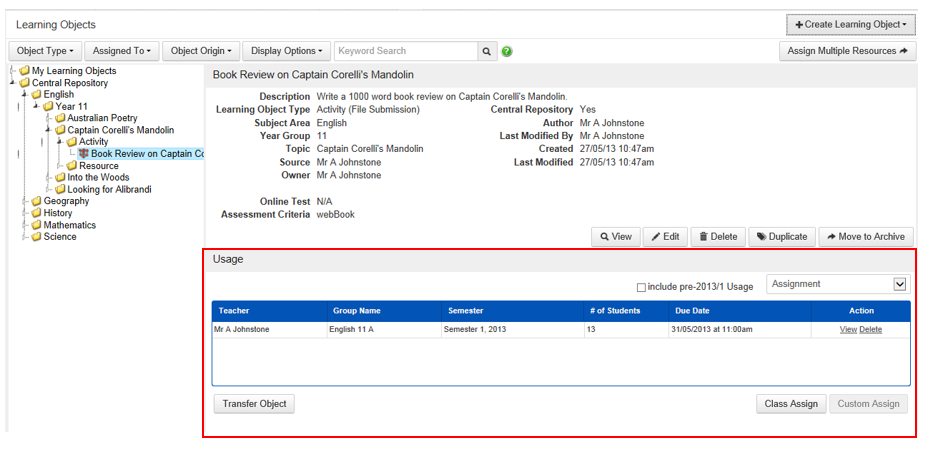Click the magnifier search icon button
The width and height of the screenshot is (926, 460).
pyautogui.click(x=487, y=51)
